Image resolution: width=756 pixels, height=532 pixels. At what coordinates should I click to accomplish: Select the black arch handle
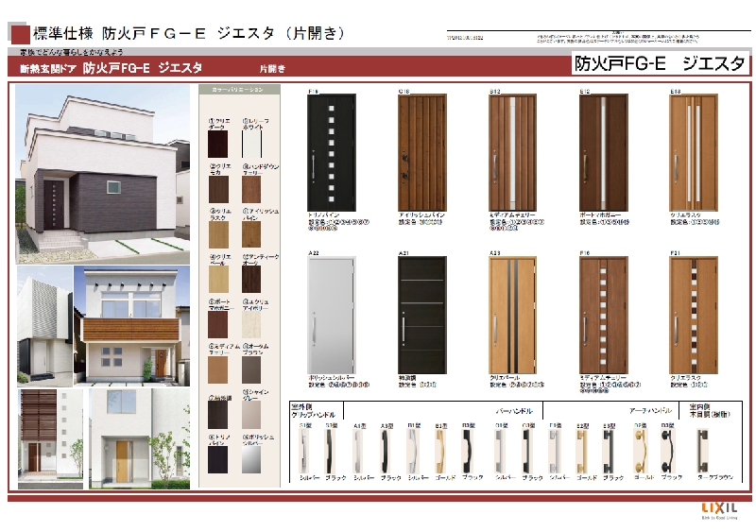coord(667,452)
